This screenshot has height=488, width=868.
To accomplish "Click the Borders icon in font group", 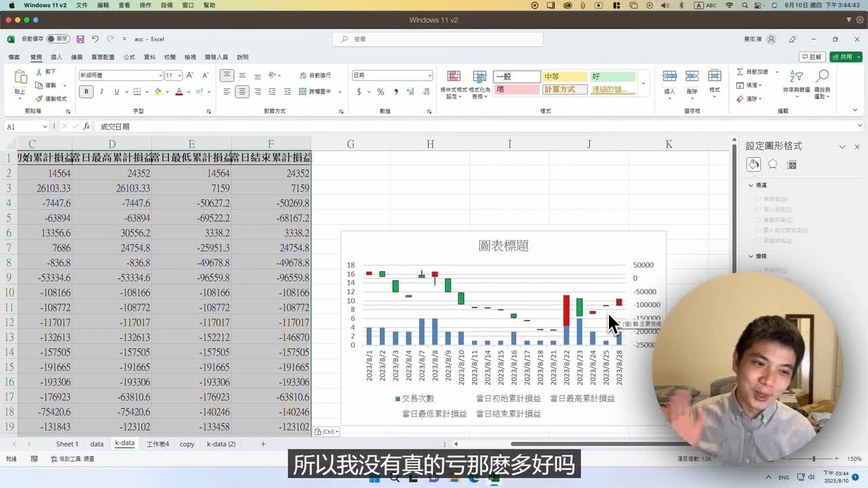I will 137,91.
